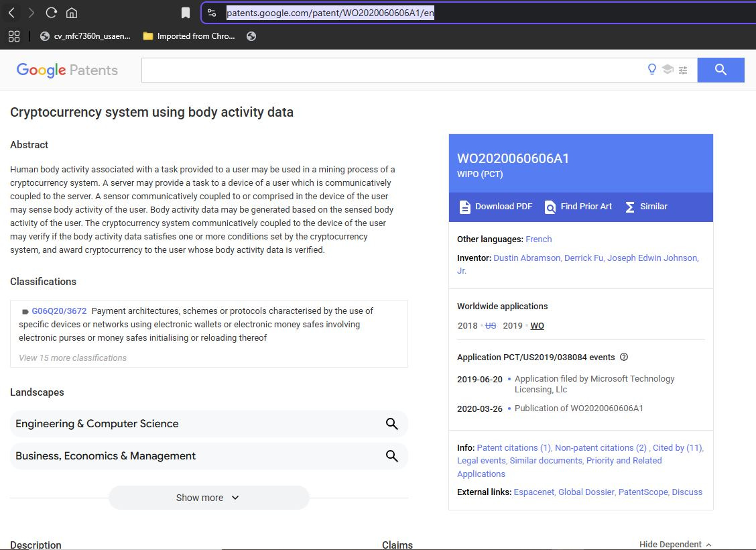This screenshot has width=756, height=550.
Task: Click the tag icon beside G06Q20/3672
Action: pyautogui.click(x=25, y=312)
